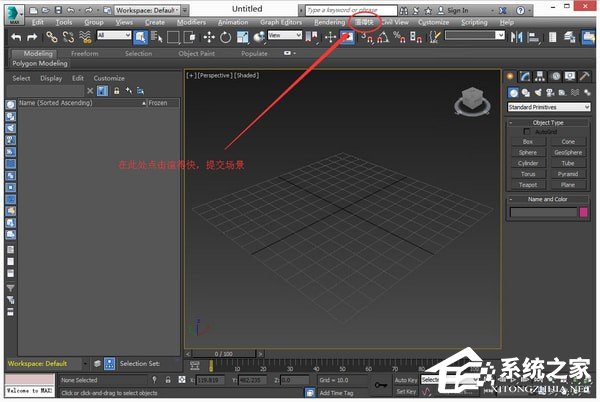This screenshot has width=600, height=402.
Task: Click the Teapot primitive button
Action: point(528,185)
